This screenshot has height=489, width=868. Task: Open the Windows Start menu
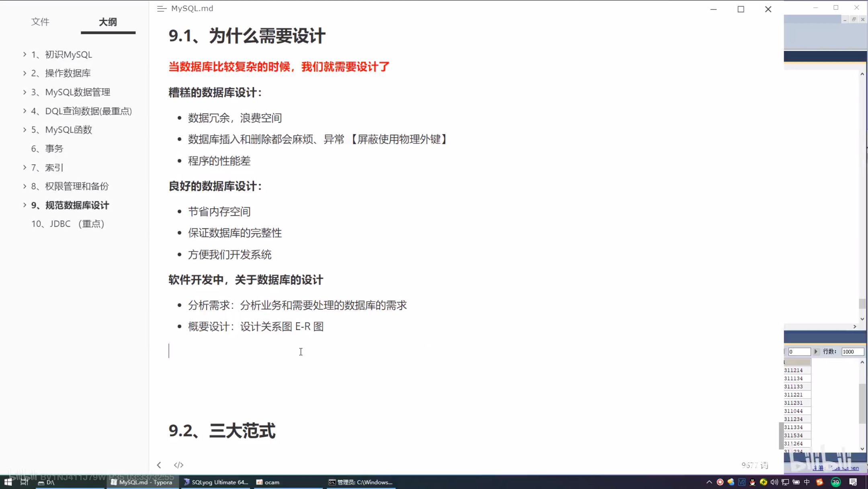[x=8, y=482]
